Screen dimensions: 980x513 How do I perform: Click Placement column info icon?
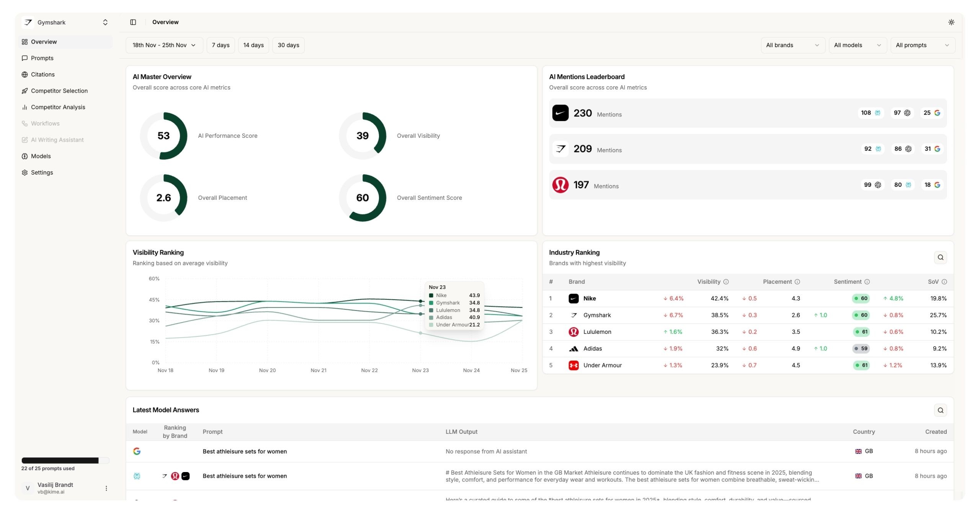pos(797,282)
